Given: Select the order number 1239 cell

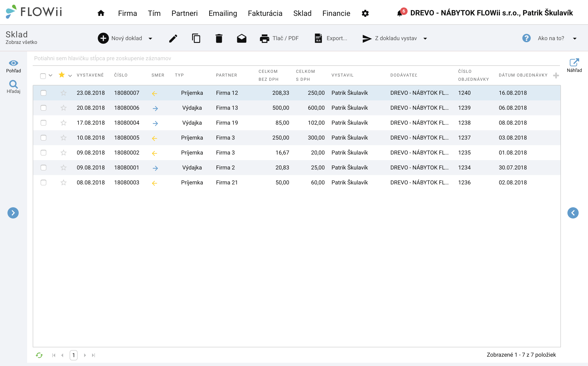Looking at the screenshot, I should click(464, 108).
